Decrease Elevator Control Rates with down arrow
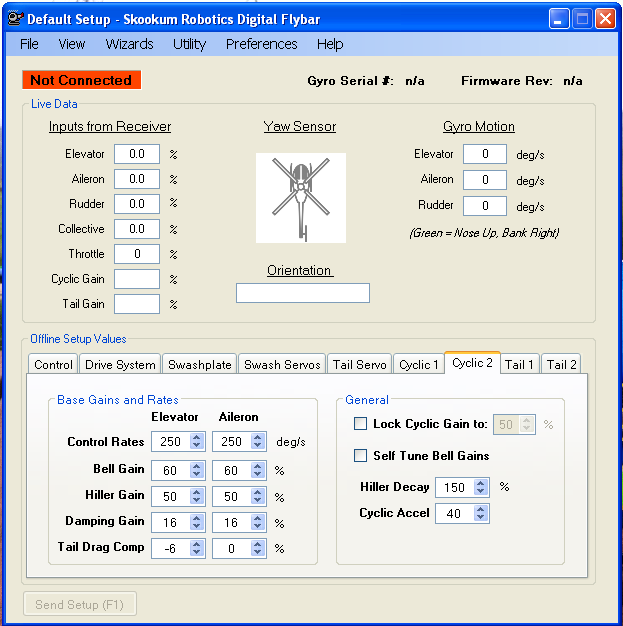 [196, 446]
